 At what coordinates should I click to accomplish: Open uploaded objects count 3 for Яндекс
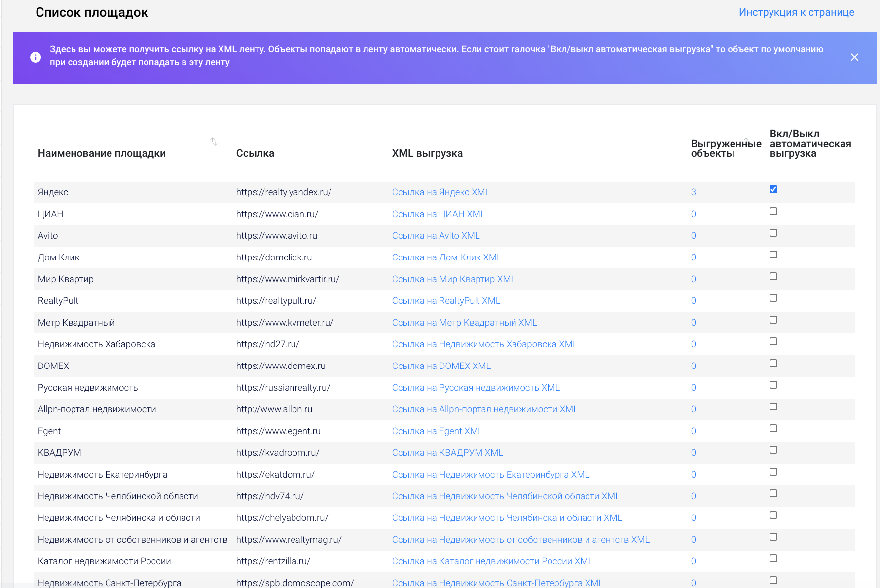[693, 192]
